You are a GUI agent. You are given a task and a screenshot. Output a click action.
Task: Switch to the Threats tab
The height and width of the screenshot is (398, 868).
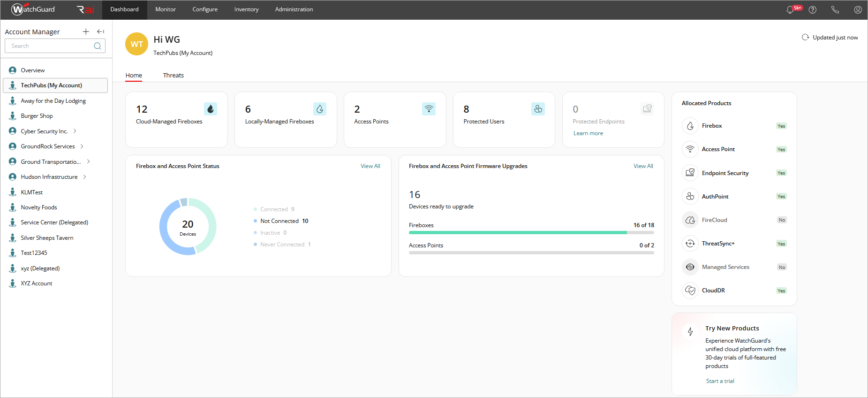point(173,75)
